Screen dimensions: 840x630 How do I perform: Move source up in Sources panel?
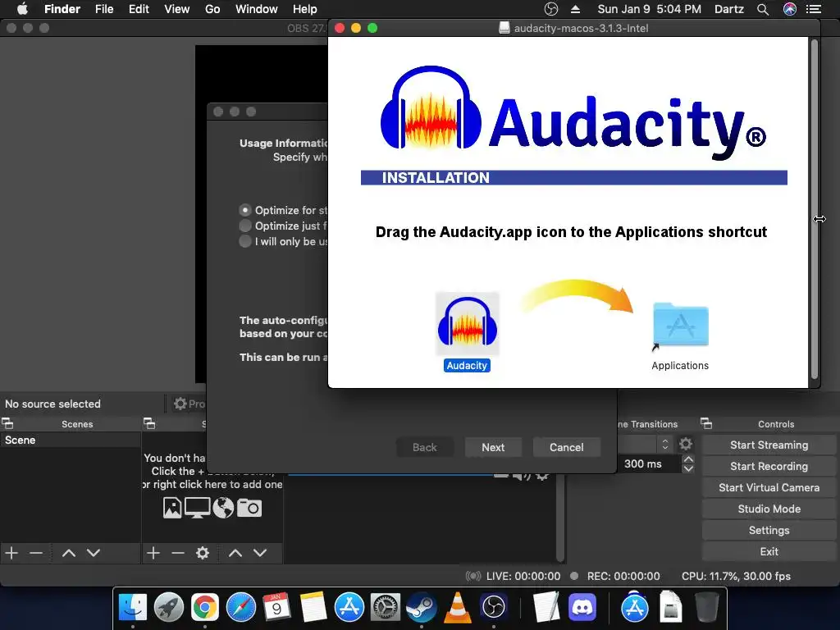coord(235,553)
